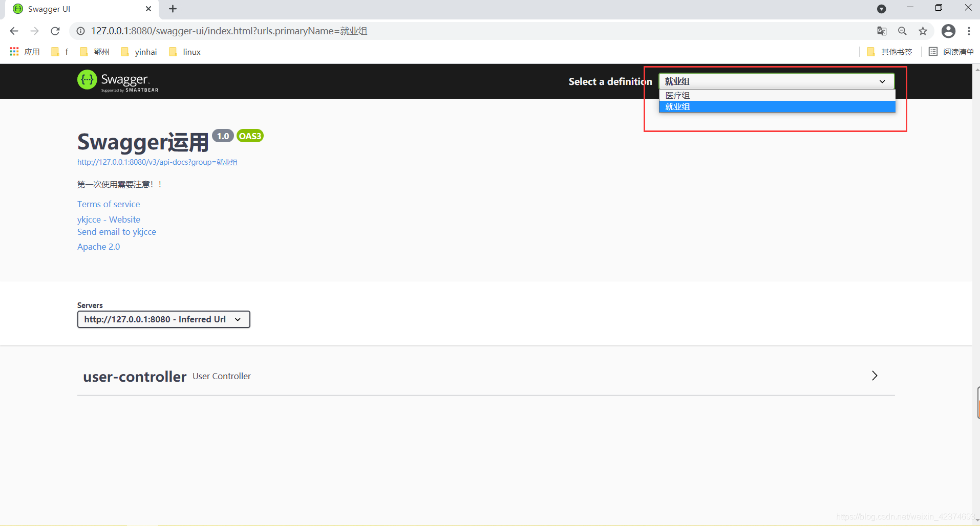Image resolution: width=980 pixels, height=526 pixels.
Task: Choose 就业组 from definition list
Action: pyautogui.click(x=777, y=106)
